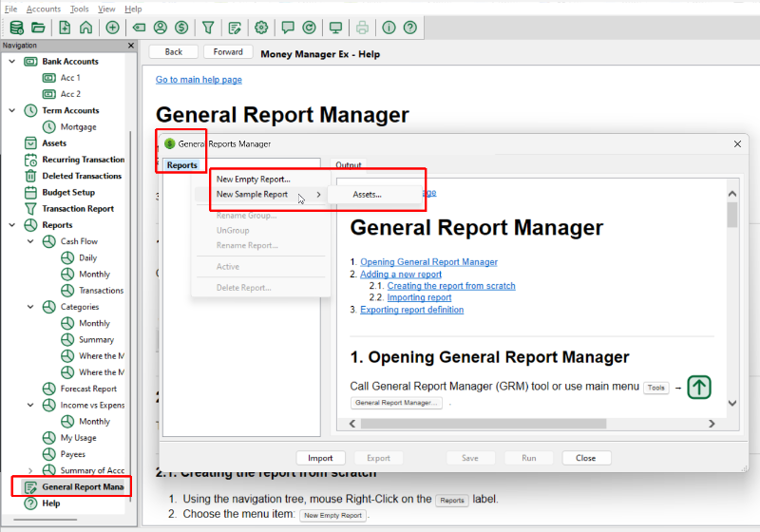Open the File menu
Image resolution: width=760 pixels, height=532 pixels.
pyautogui.click(x=10, y=9)
